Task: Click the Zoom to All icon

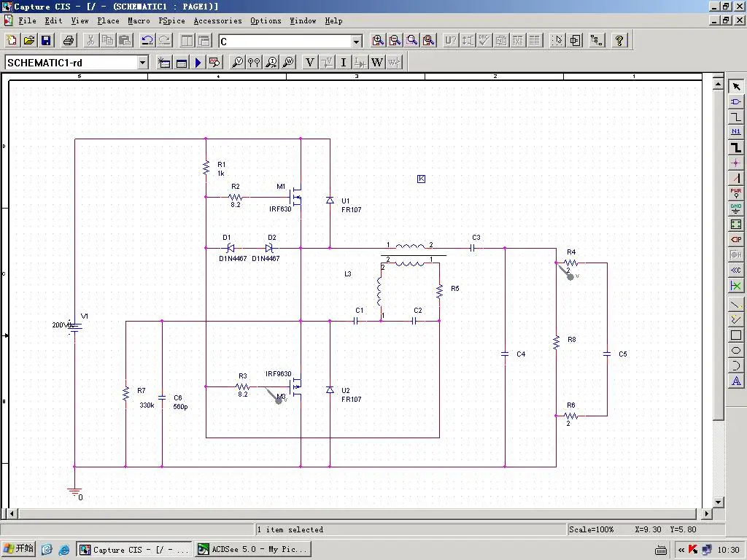Action: [429, 41]
